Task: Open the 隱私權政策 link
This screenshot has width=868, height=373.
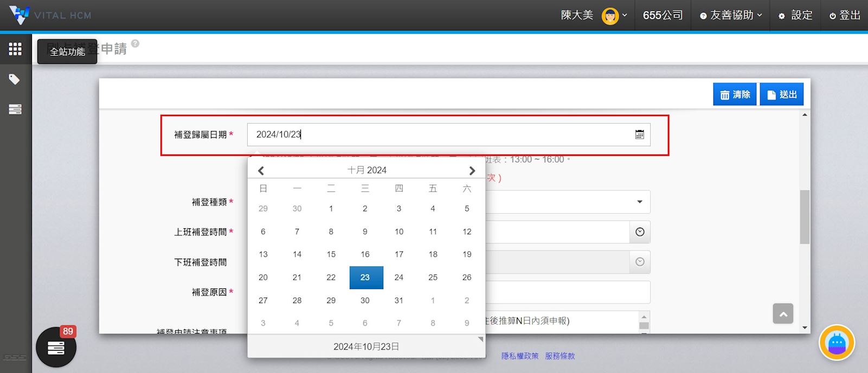Action: pyautogui.click(x=519, y=356)
